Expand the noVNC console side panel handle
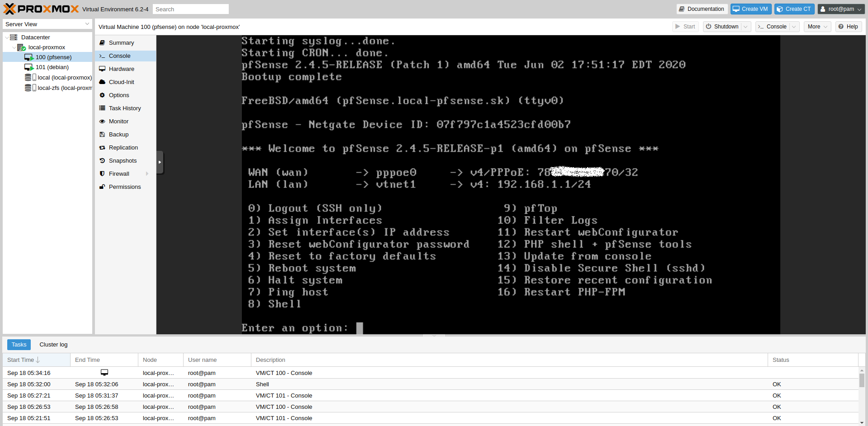 160,162
